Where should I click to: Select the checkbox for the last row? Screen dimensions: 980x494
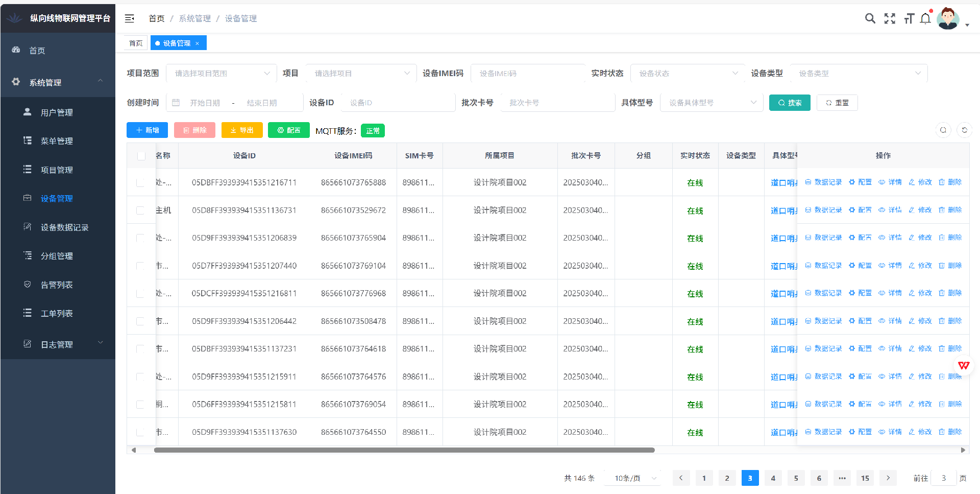pos(140,432)
